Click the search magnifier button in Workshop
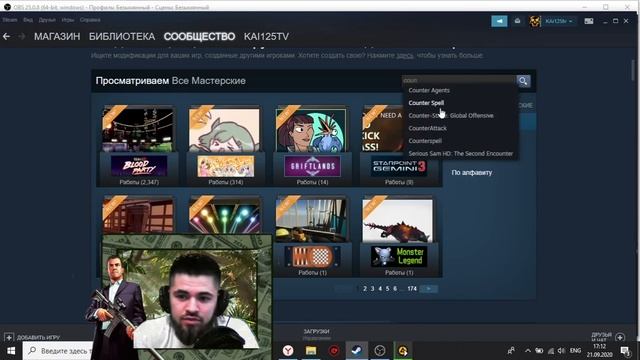640x360 pixels. (x=523, y=81)
